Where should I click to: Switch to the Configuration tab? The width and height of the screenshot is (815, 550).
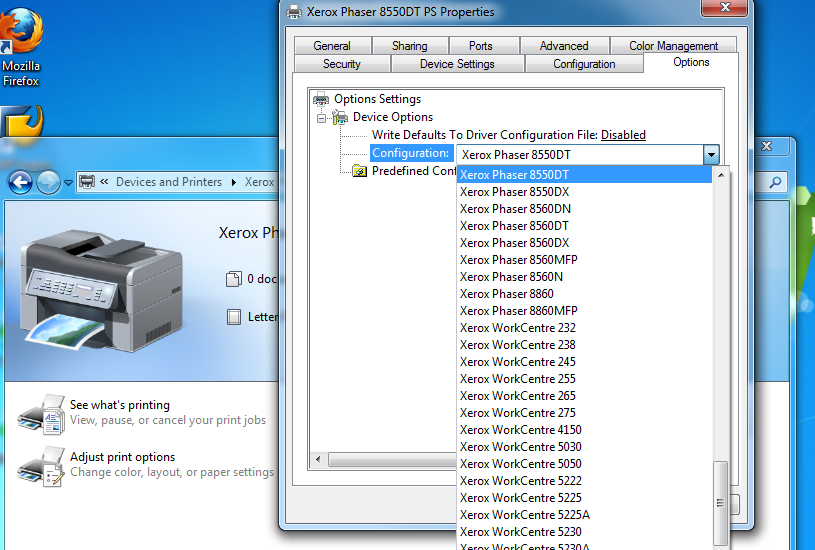(x=584, y=64)
